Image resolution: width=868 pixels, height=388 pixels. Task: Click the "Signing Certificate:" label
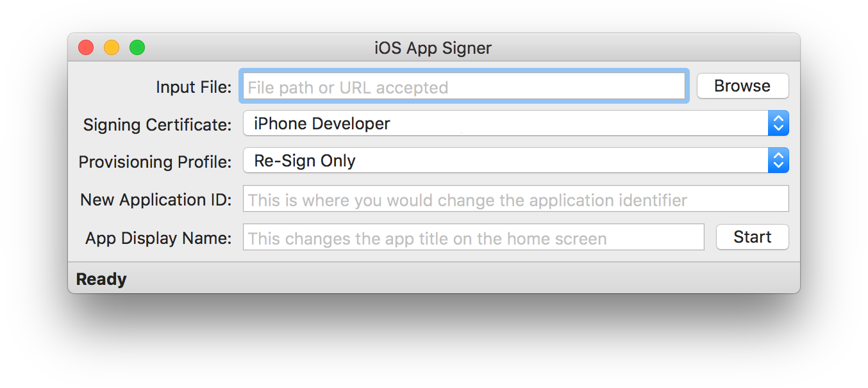157,125
